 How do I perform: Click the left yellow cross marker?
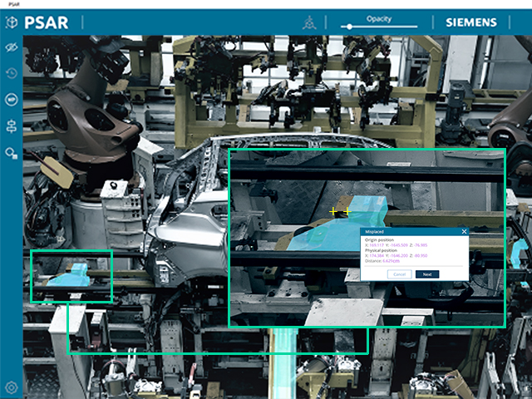tap(333, 212)
